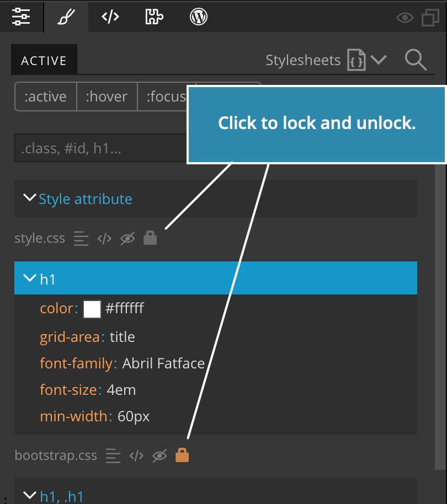Toggle visibility of style.css stylesheet
This screenshot has width=447, height=504.
(127, 239)
